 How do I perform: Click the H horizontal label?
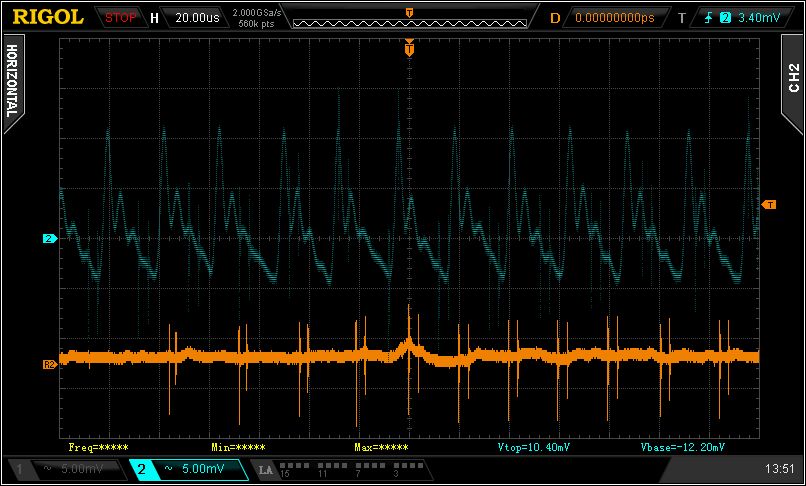pos(154,18)
